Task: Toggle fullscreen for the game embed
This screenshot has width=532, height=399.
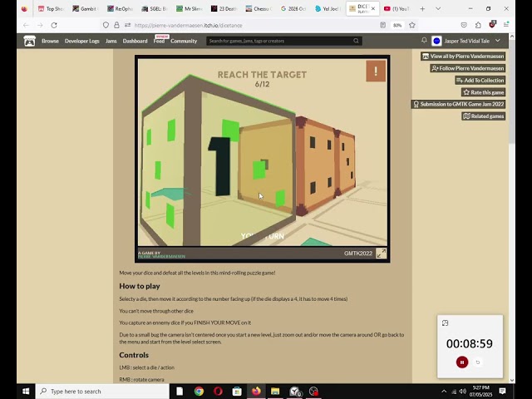Action: point(381,253)
